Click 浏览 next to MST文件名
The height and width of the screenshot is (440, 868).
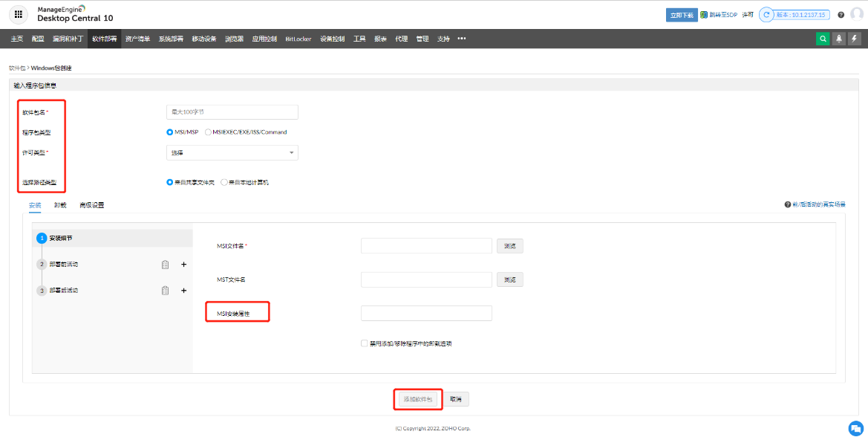click(510, 280)
